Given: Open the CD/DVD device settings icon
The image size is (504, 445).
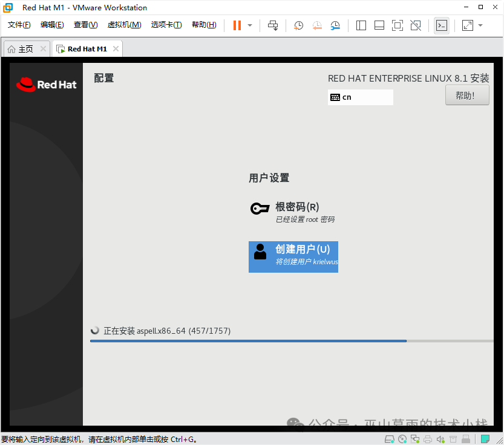Looking at the screenshot, I should pos(402,438).
